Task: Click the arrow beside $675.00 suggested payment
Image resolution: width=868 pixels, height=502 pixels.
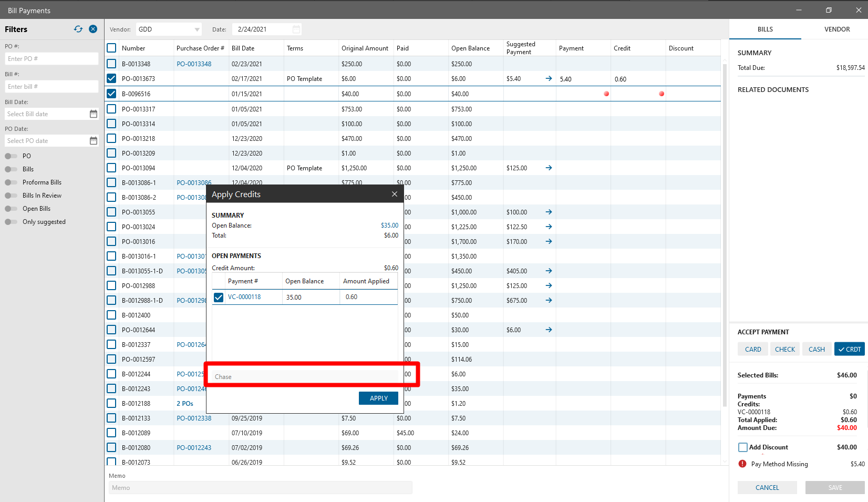Action: [549, 301]
